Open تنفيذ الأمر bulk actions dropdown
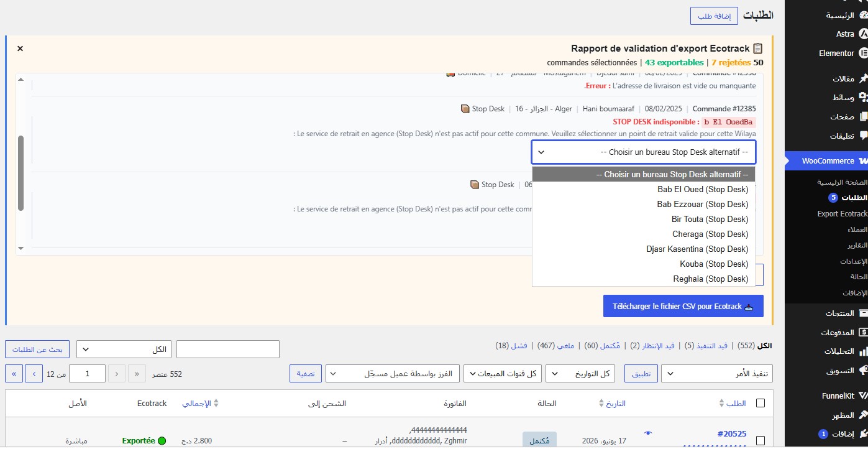This screenshot has width=868, height=449. 718,374
